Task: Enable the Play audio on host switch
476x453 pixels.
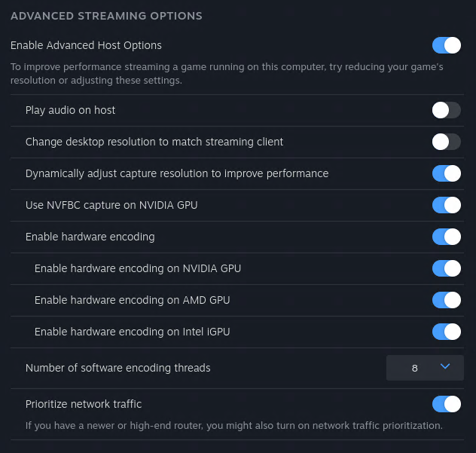Action: [446, 110]
